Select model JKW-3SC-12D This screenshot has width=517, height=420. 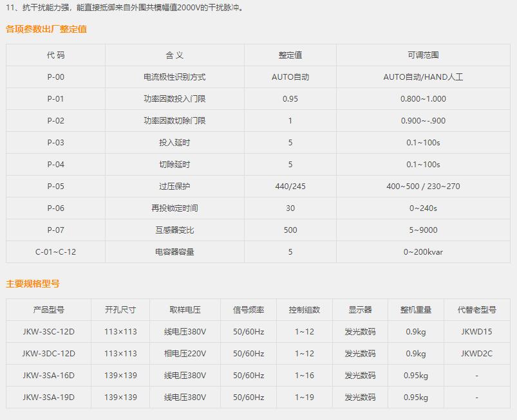[48, 331]
